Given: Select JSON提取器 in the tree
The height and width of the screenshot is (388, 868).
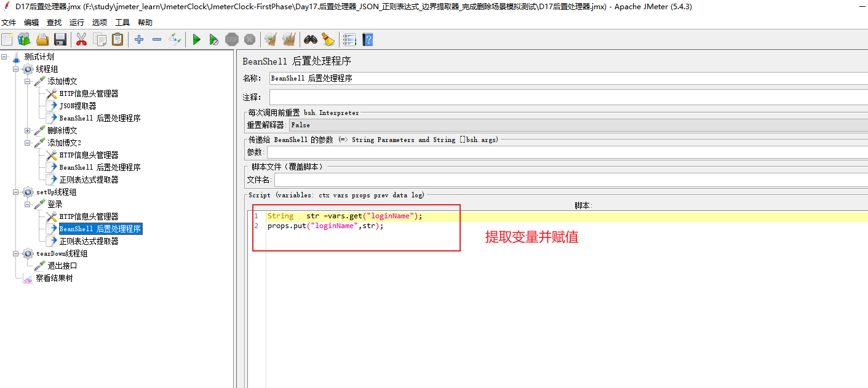Looking at the screenshot, I should [x=78, y=106].
